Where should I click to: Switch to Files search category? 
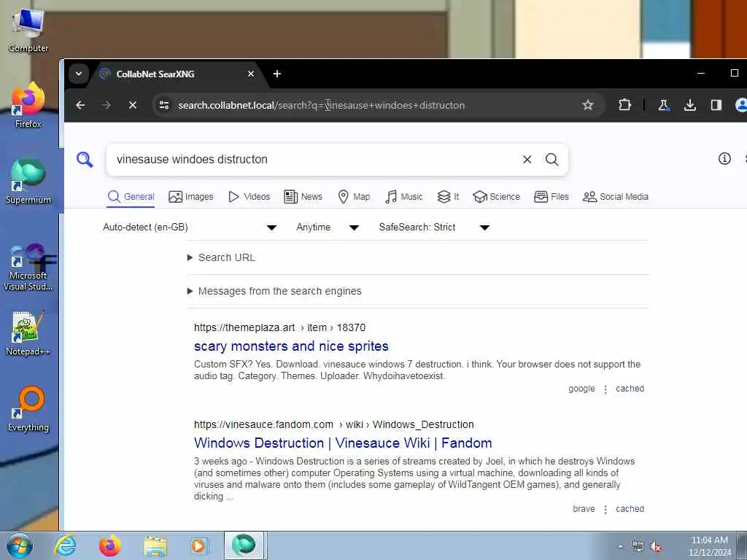551,197
